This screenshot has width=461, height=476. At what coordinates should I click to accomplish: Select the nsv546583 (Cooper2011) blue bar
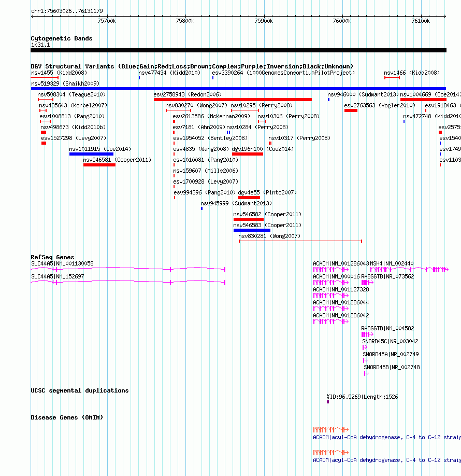point(252,231)
